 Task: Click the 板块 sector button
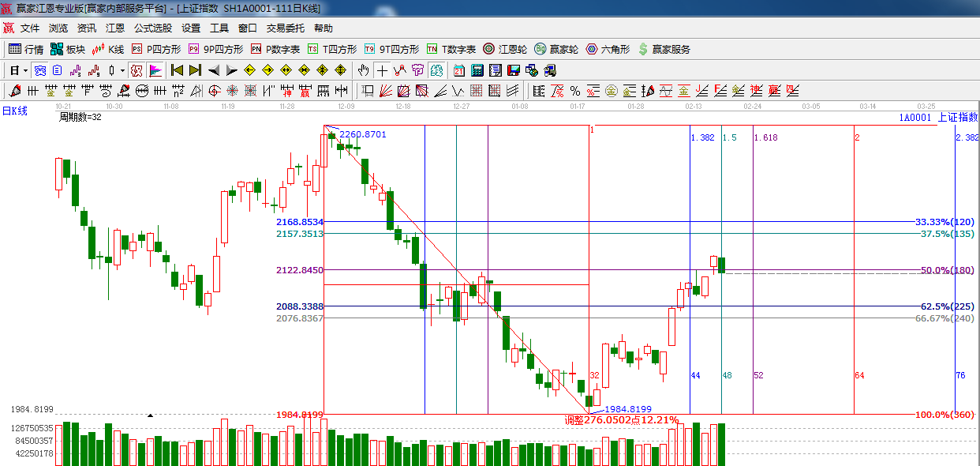tap(68, 49)
